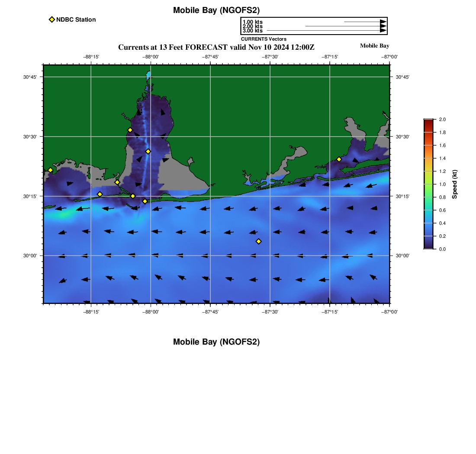Select the westernmost station marker on the map
Screen dimensions: 476x454
[x=50, y=170]
